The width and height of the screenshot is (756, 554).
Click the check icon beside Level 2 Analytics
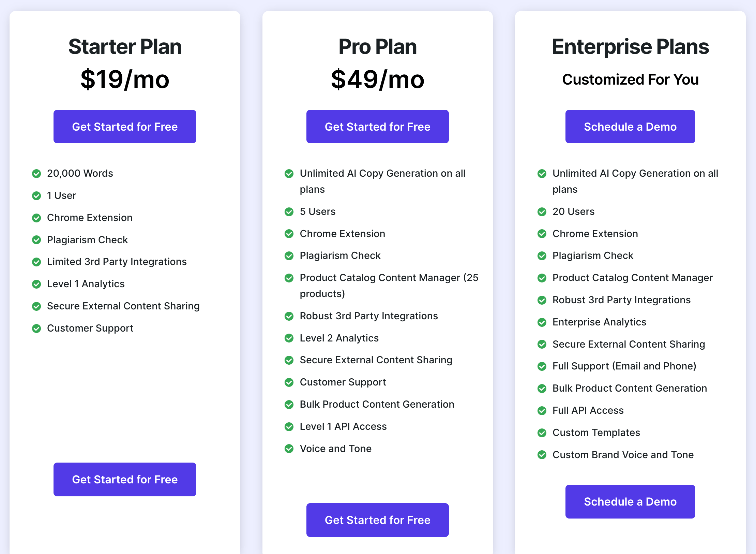point(289,338)
